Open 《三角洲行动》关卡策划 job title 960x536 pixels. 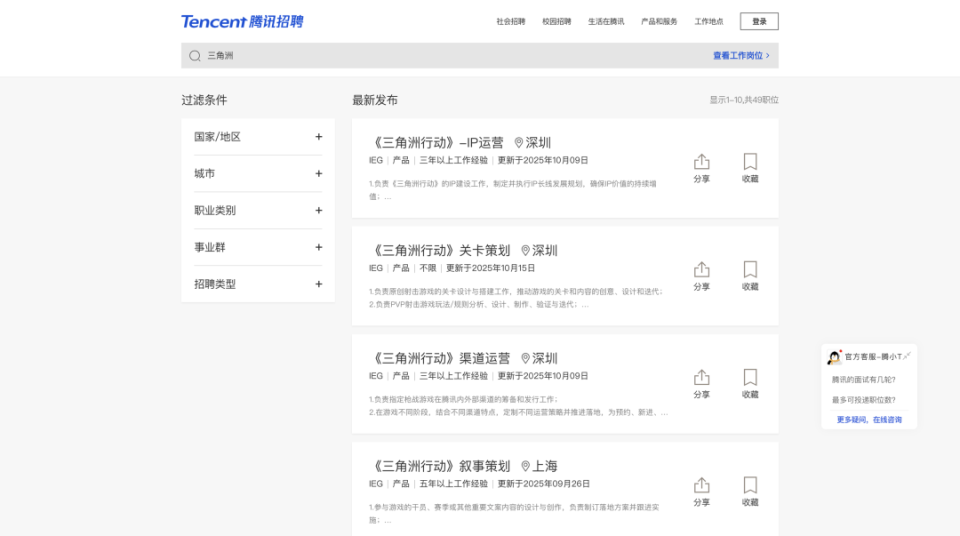[440, 251]
